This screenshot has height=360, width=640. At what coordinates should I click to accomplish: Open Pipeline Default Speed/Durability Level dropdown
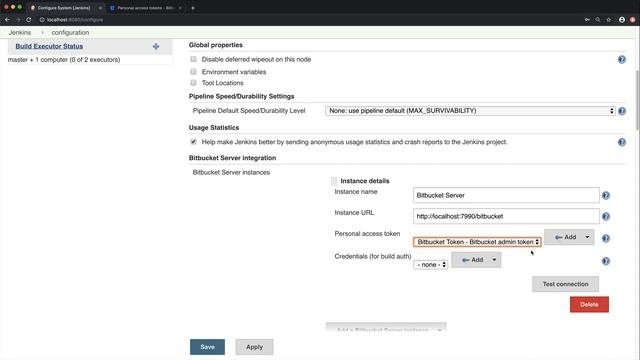point(470,111)
